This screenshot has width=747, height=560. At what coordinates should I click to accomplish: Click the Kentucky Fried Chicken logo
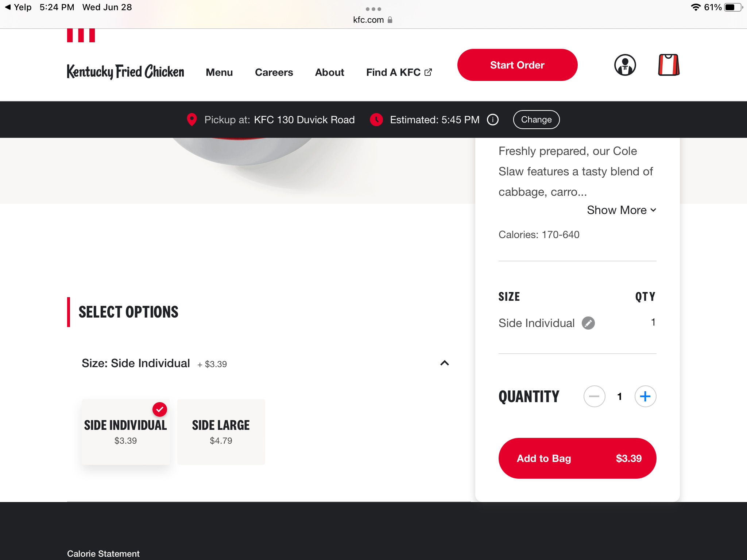tap(125, 72)
